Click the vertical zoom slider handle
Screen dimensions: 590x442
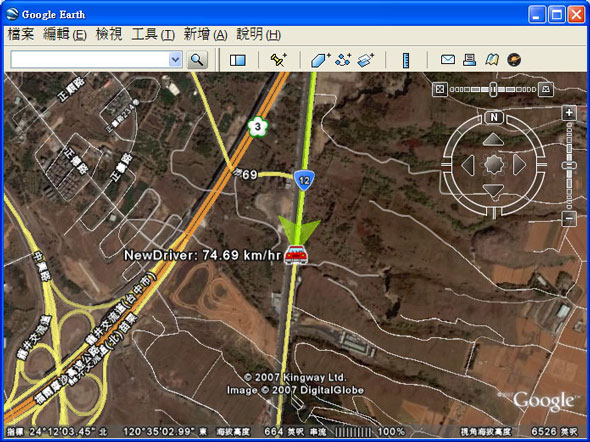pyautogui.click(x=569, y=165)
